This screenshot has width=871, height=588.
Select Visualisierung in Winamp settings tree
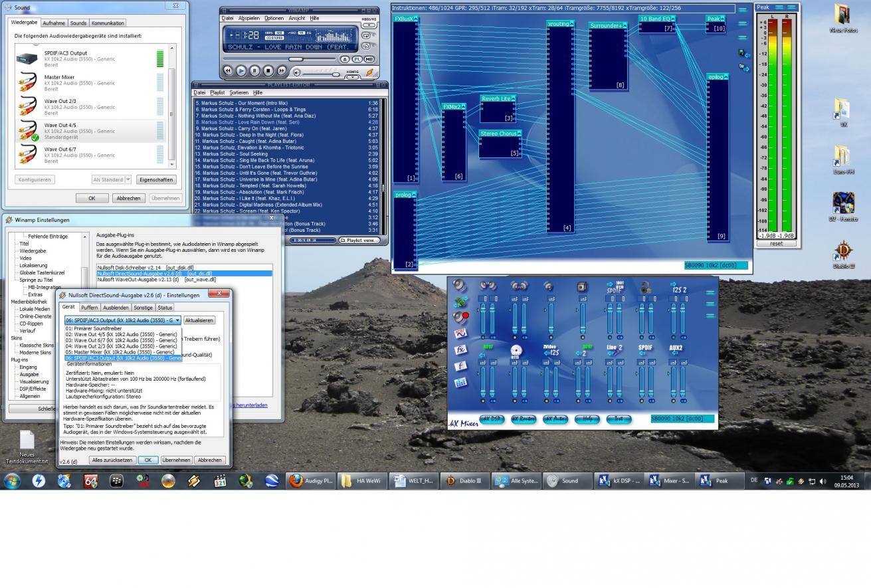[x=34, y=381]
